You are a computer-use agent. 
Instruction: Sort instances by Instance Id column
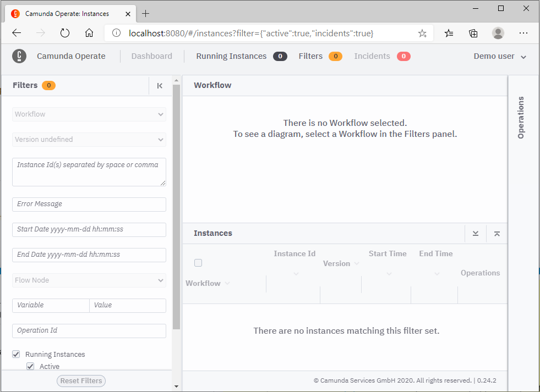[294, 254]
